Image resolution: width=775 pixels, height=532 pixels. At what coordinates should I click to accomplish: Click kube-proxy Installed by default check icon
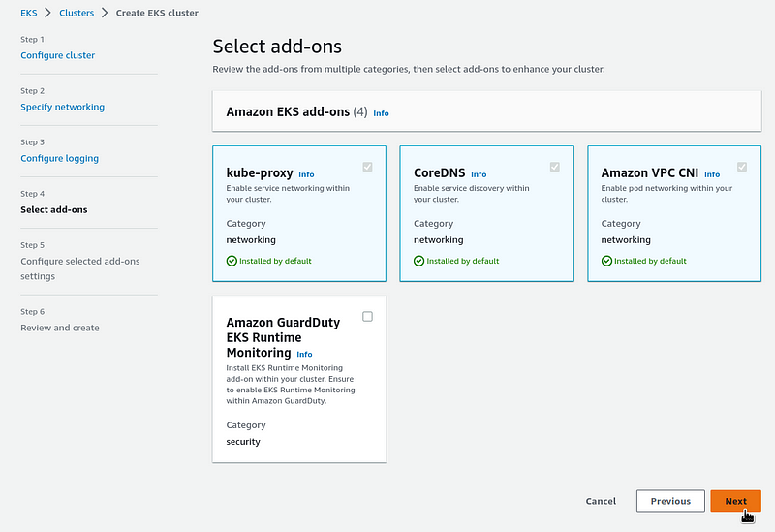(x=232, y=261)
